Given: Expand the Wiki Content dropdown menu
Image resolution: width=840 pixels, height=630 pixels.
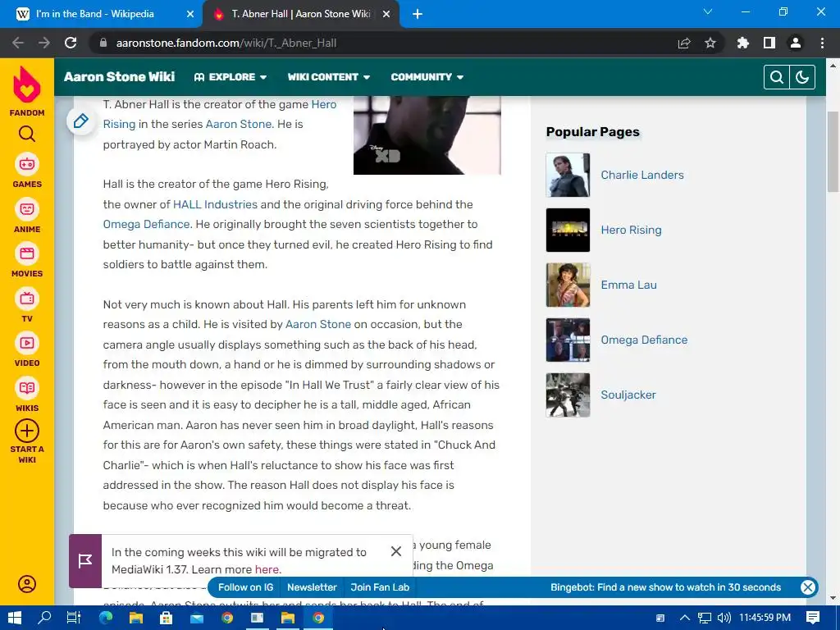Looking at the screenshot, I should point(329,77).
